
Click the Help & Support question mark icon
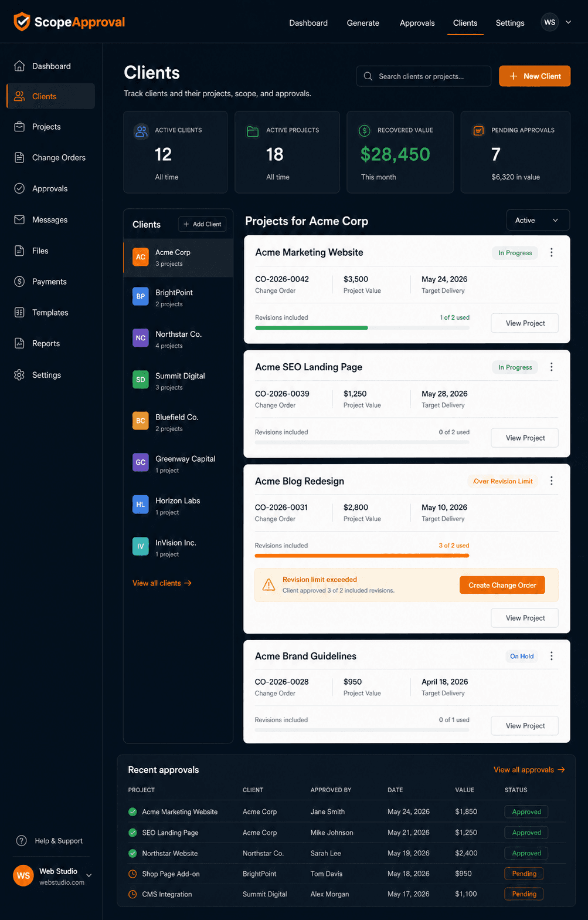(x=22, y=841)
